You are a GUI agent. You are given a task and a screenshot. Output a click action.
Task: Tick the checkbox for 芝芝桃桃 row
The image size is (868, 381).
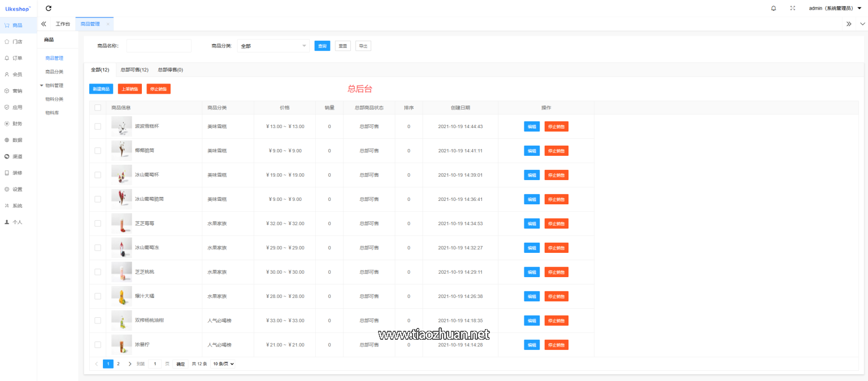tap(98, 272)
